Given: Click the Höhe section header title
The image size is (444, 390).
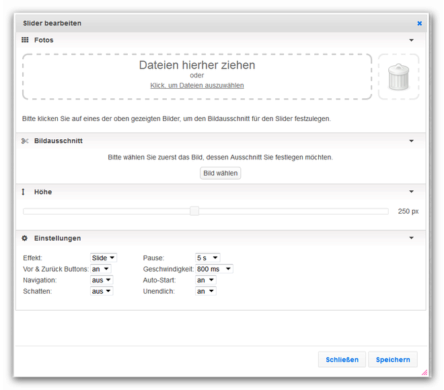Looking at the screenshot, I should [43, 192].
